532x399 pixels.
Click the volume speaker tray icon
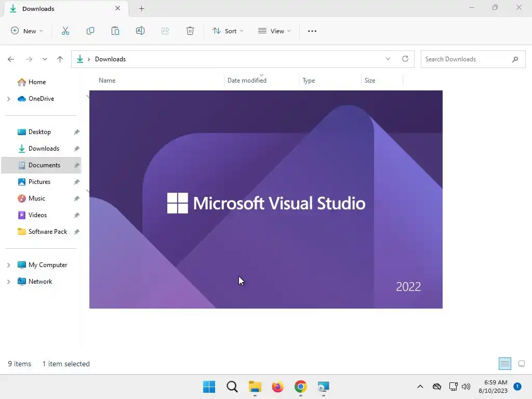(x=466, y=387)
